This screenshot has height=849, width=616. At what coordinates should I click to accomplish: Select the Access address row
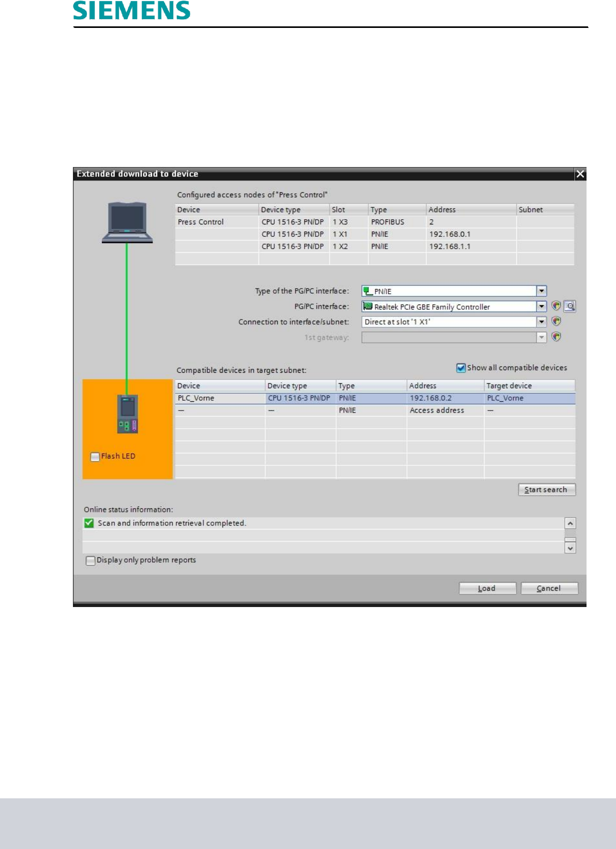click(x=375, y=411)
